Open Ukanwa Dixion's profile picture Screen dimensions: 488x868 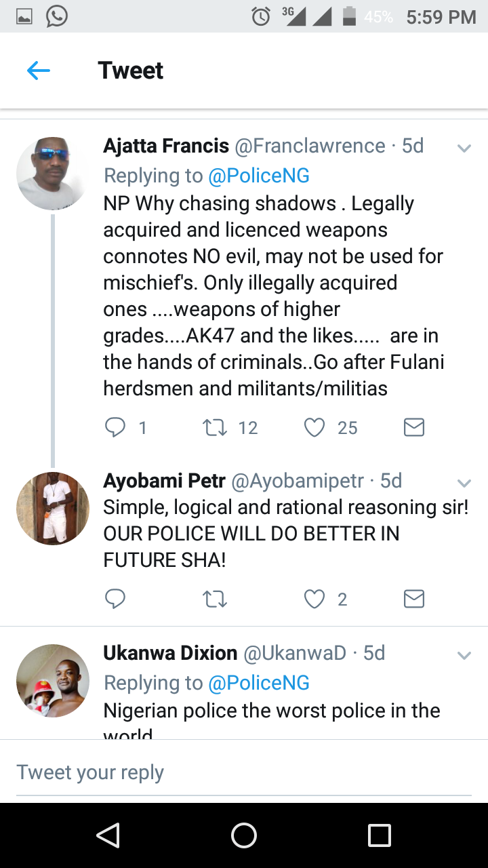point(52,681)
